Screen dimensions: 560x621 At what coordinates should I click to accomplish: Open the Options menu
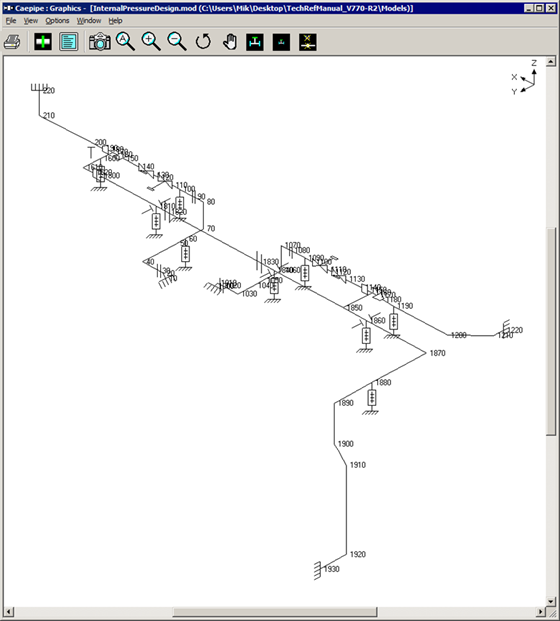tap(57, 21)
